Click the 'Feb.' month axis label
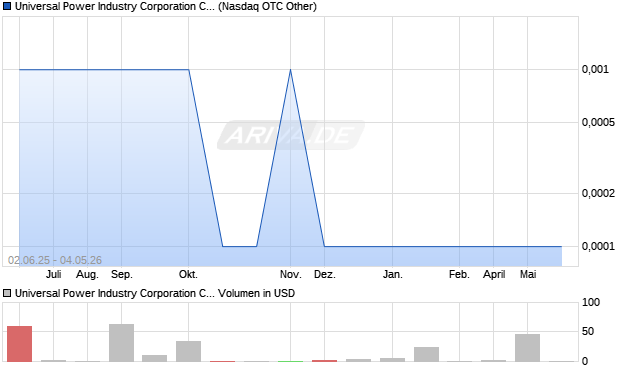 [459, 274]
